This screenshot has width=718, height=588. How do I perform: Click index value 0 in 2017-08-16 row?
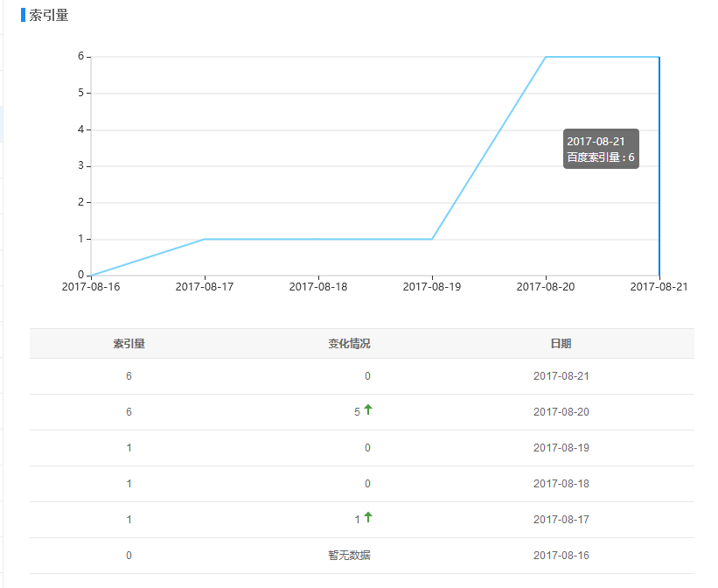129,556
